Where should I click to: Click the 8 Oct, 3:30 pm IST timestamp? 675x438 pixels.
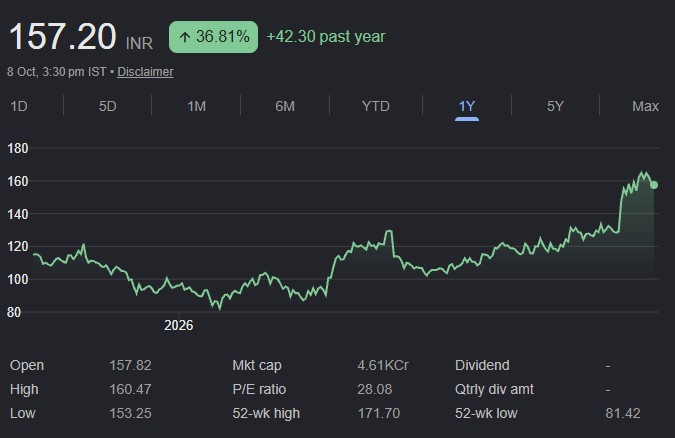pos(56,71)
